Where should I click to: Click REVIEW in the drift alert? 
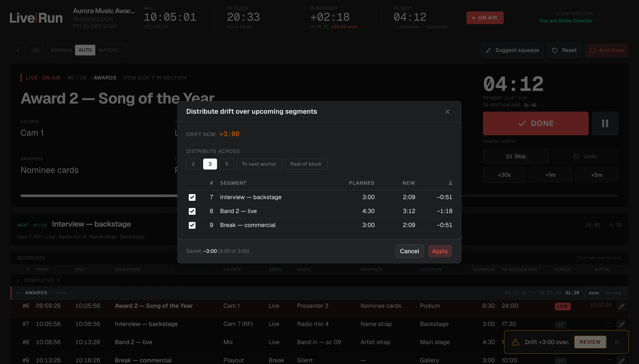pos(590,342)
